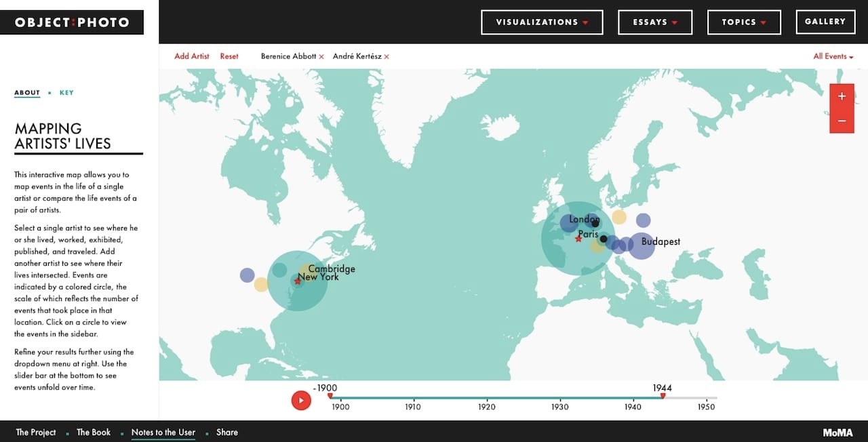Remove André Kertész with his × toggle
Image resolution: width=868 pixels, height=442 pixels.
(387, 56)
